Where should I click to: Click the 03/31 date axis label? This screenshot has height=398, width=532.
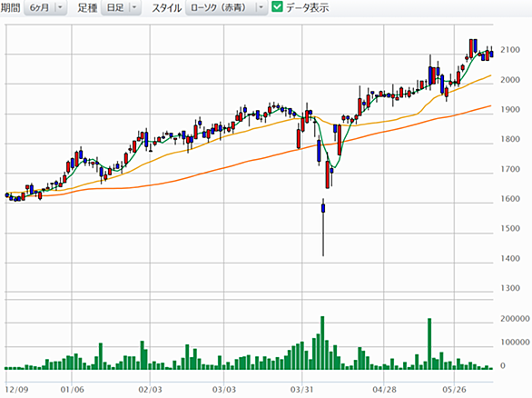[302, 390]
